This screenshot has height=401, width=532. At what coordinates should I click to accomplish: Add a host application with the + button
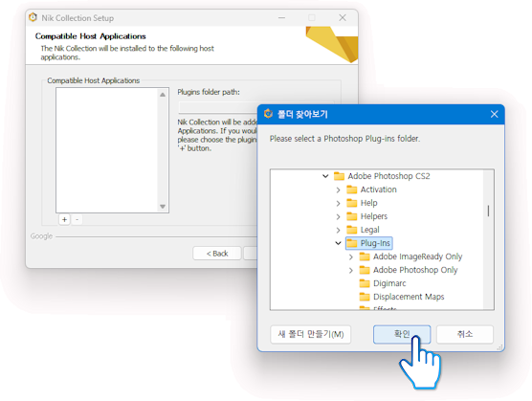click(64, 219)
